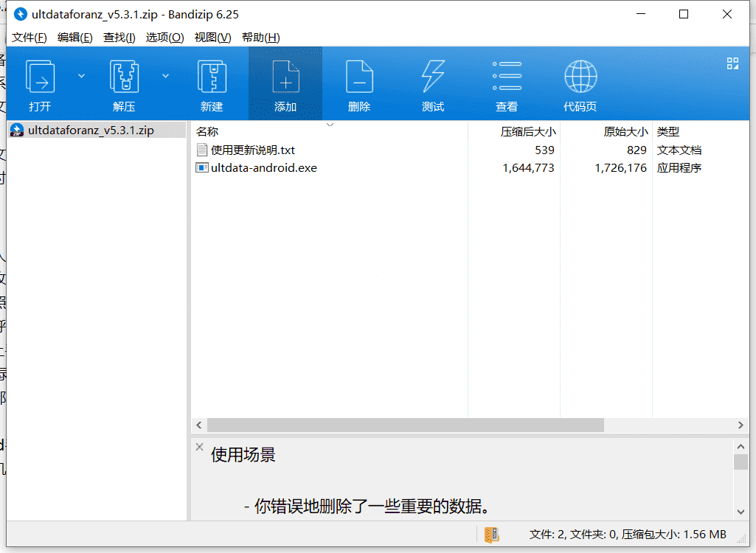Maximize the Bandizip window

pos(684,14)
